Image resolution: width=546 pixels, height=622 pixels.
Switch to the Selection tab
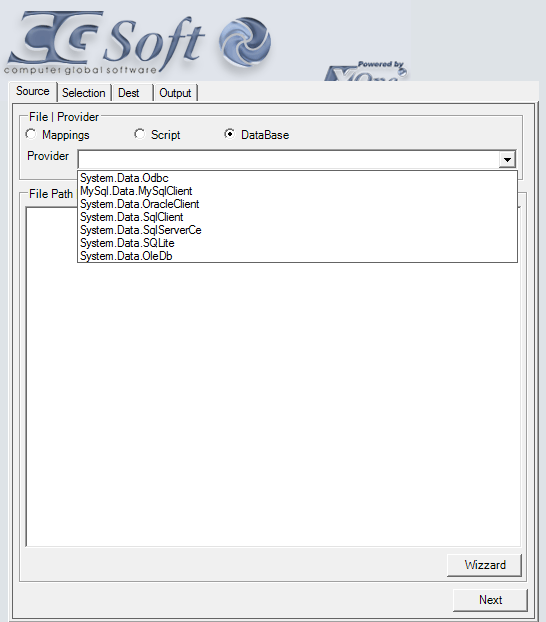click(x=84, y=93)
